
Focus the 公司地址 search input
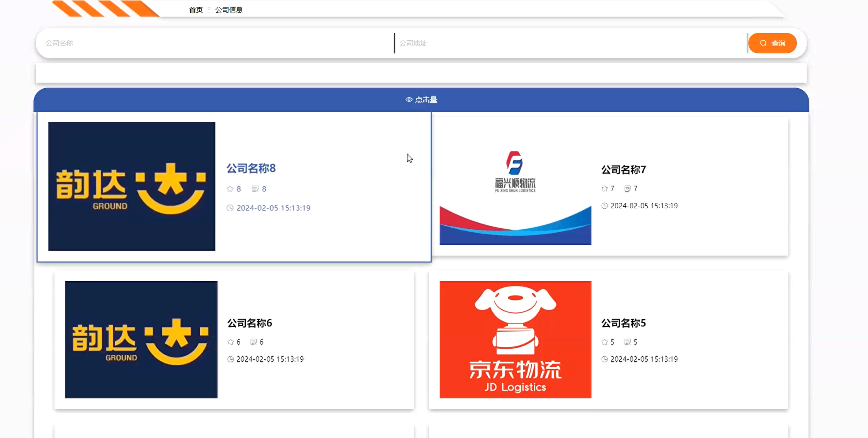click(x=572, y=43)
